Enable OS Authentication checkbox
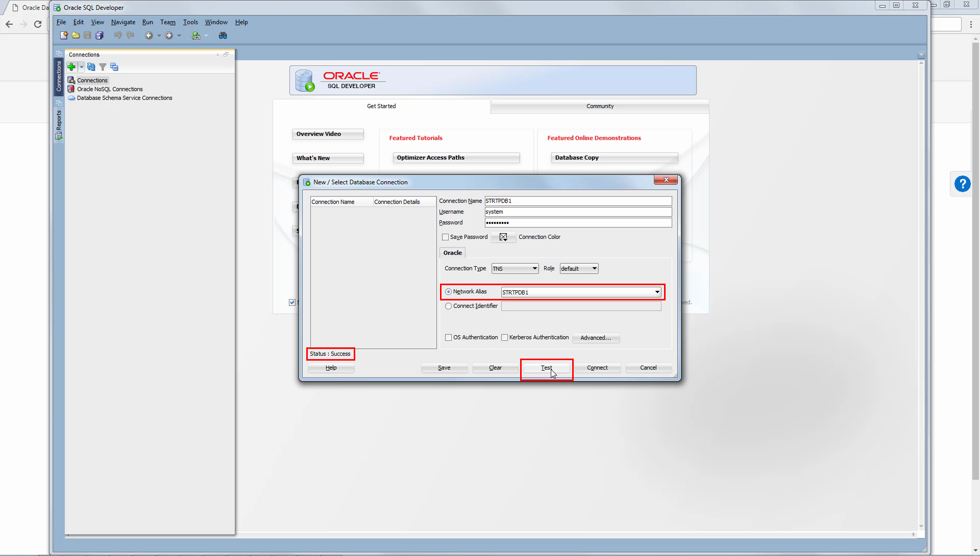This screenshot has height=556, width=980. (448, 338)
